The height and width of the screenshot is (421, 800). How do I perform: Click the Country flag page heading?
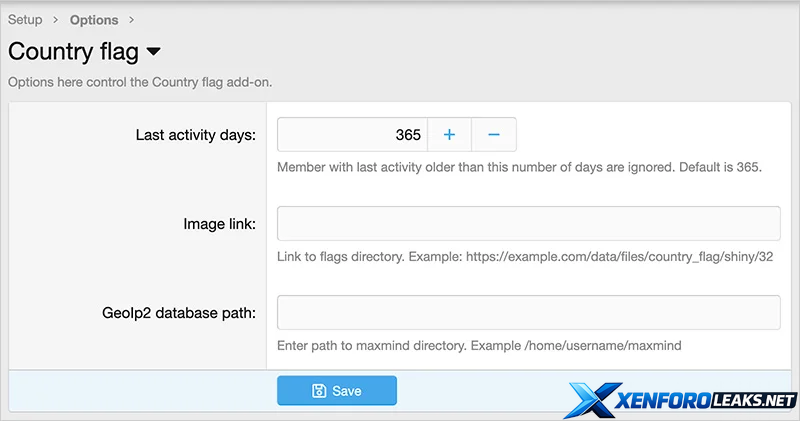tap(73, 51)
